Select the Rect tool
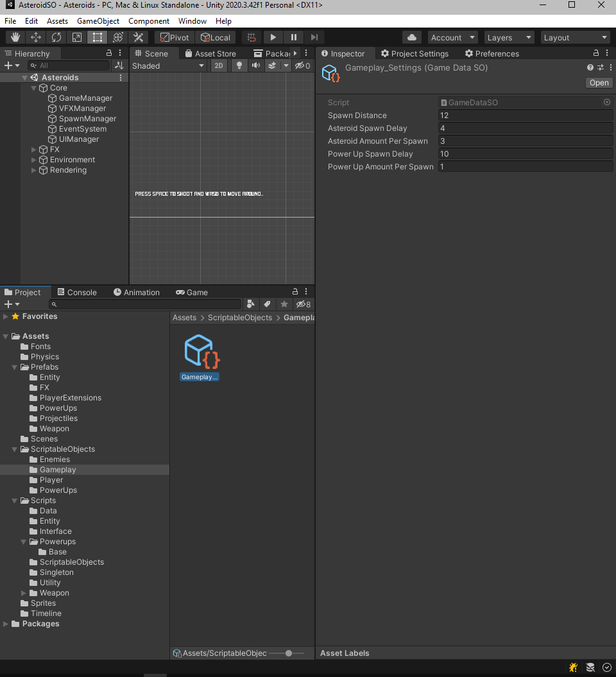This screenshot has width=616, height=677. [97, 38]
